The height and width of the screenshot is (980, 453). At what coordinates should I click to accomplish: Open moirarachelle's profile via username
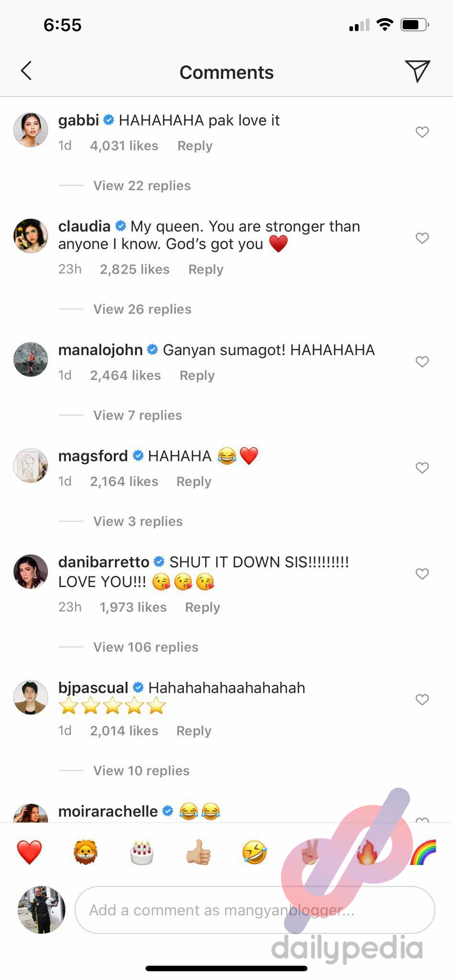108,811
